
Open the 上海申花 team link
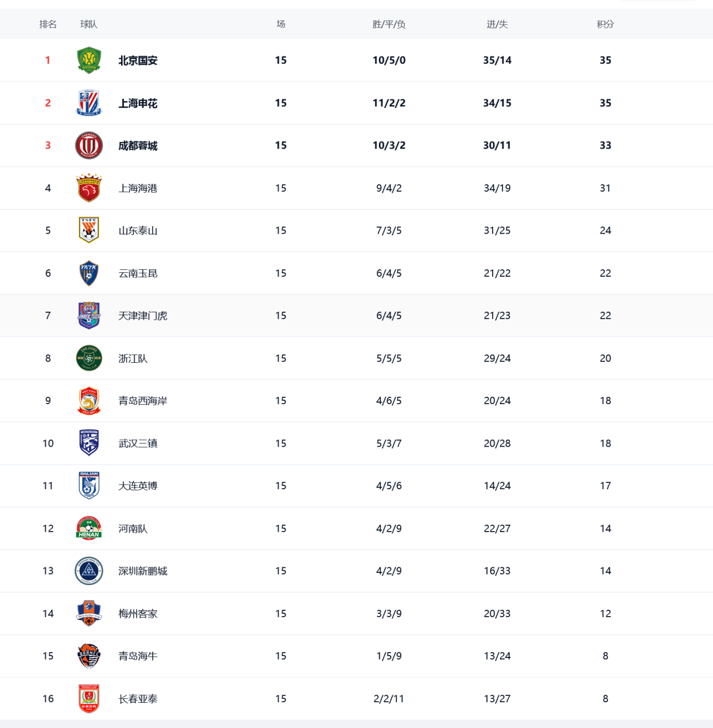point(138,103)
